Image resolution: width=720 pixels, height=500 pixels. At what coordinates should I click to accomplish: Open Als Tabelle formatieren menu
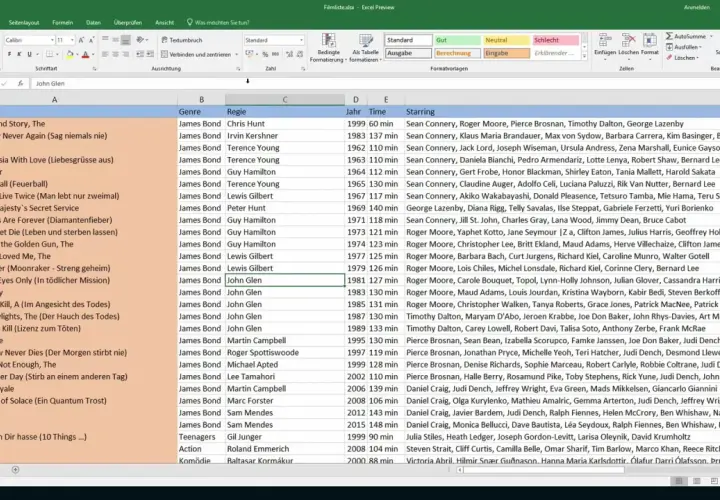point(366,48)
